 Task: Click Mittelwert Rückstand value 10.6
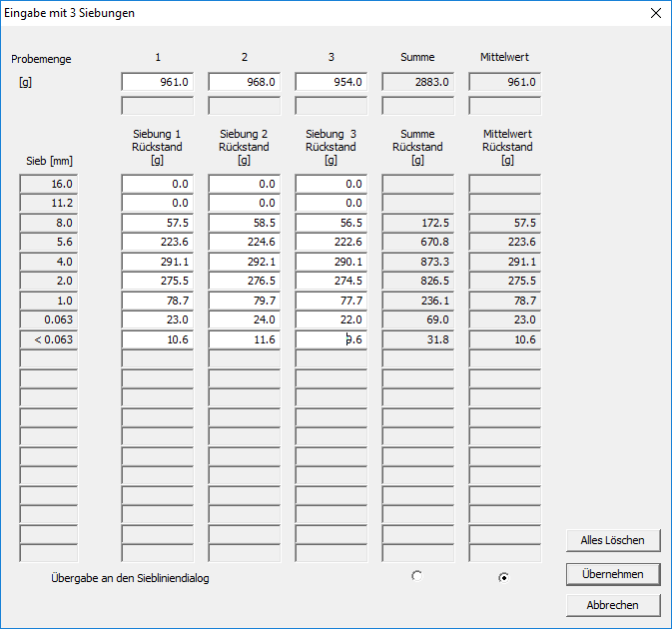pyautogui.click(x=505, y=339)
